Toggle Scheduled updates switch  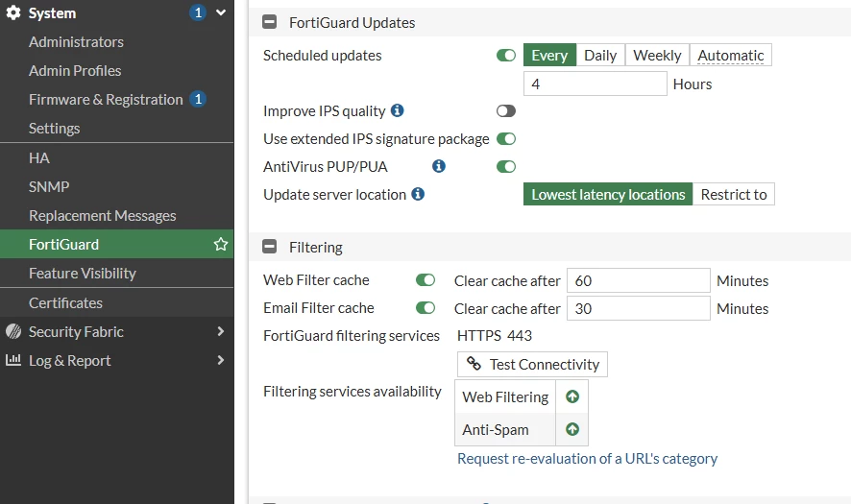pyautogui.click(x=506, y=56)
